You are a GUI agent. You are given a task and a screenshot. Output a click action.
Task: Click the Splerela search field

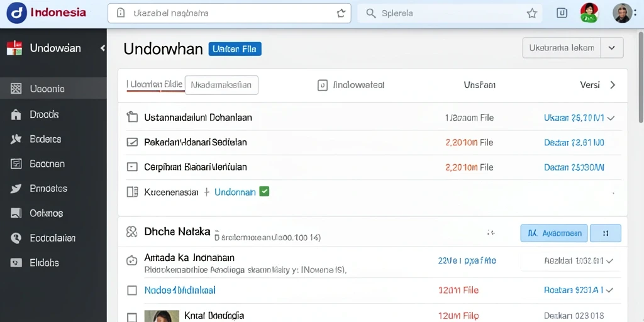pyautogui.click(x=450, y=14)
